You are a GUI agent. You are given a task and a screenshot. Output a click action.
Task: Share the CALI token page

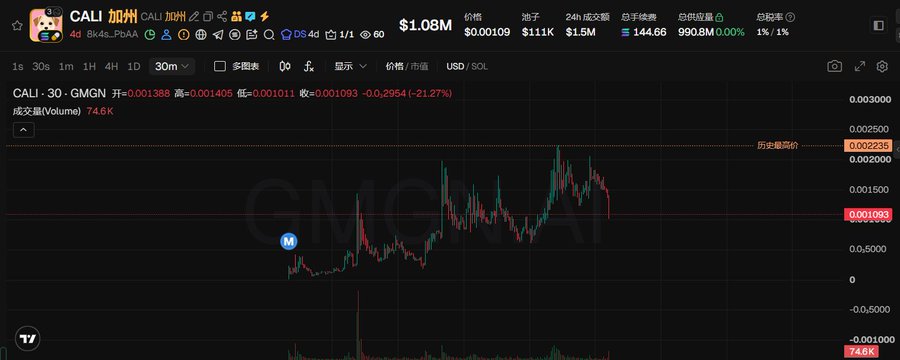(x=222, y=17)
